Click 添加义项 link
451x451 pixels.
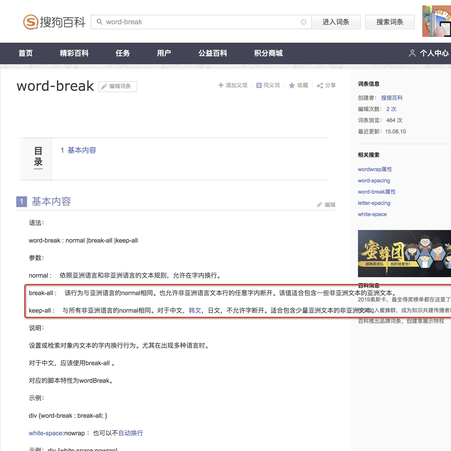pos(236,85)
